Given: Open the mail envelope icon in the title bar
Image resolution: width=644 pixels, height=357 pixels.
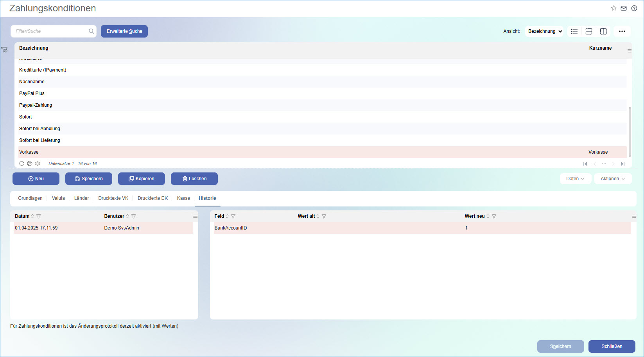Looking at the screenshot, I should point(624,8).
